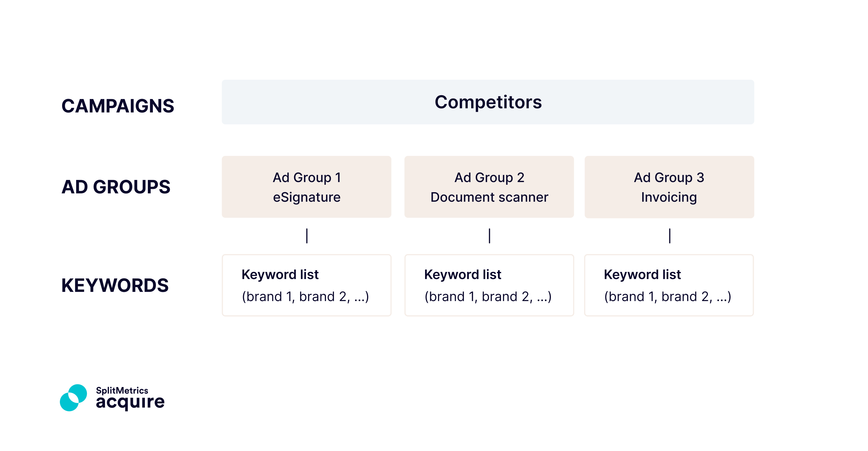
Task: Click brand keywords text under eSignature's keyword list
Action: tap(305, 297)
